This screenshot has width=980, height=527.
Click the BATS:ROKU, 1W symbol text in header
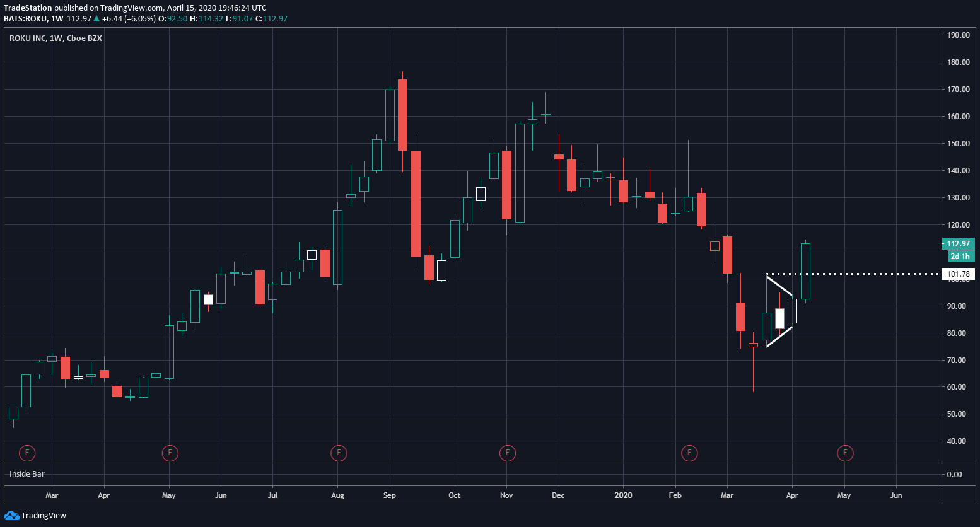point(33,19)
